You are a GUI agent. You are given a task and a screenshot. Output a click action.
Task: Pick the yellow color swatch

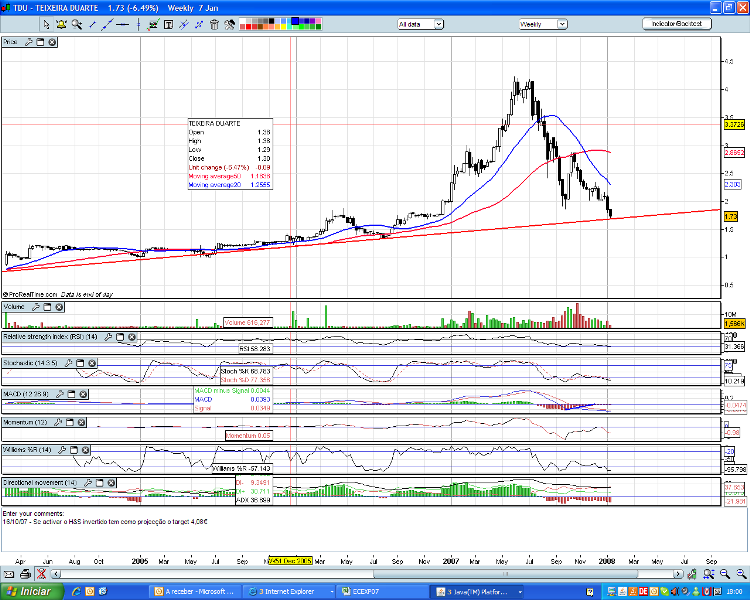pos(283,27)
